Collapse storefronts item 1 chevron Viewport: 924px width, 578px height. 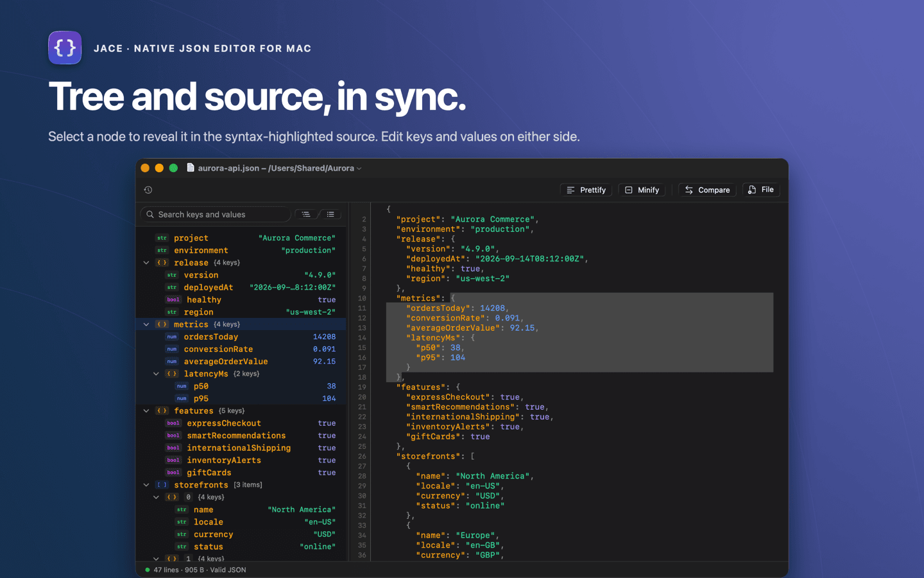(156, 559)
